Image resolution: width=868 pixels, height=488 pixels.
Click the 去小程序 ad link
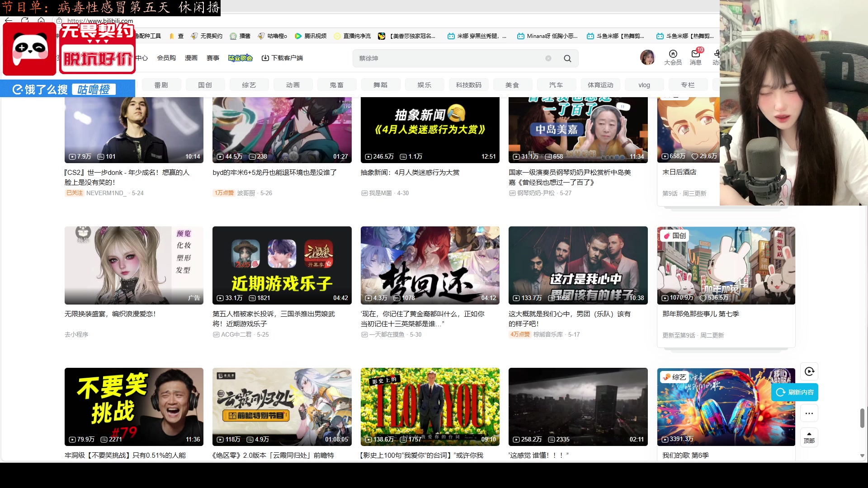(76, 334)
